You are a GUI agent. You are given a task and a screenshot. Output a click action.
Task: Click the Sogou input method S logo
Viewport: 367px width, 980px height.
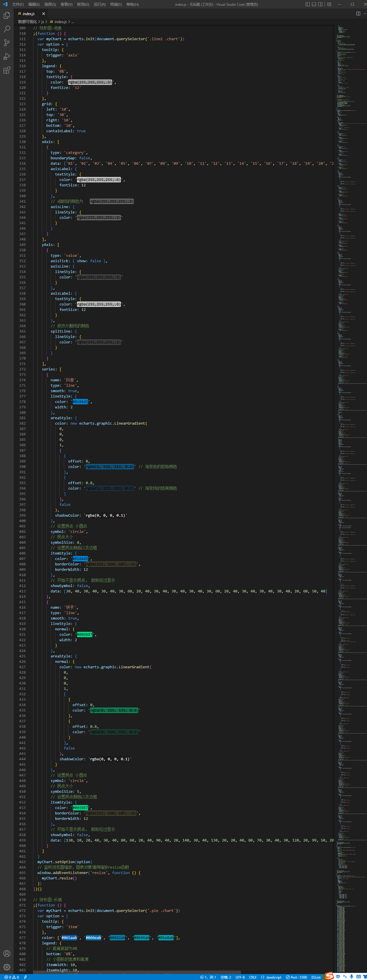pyautogui.click(x=329, y=976)
